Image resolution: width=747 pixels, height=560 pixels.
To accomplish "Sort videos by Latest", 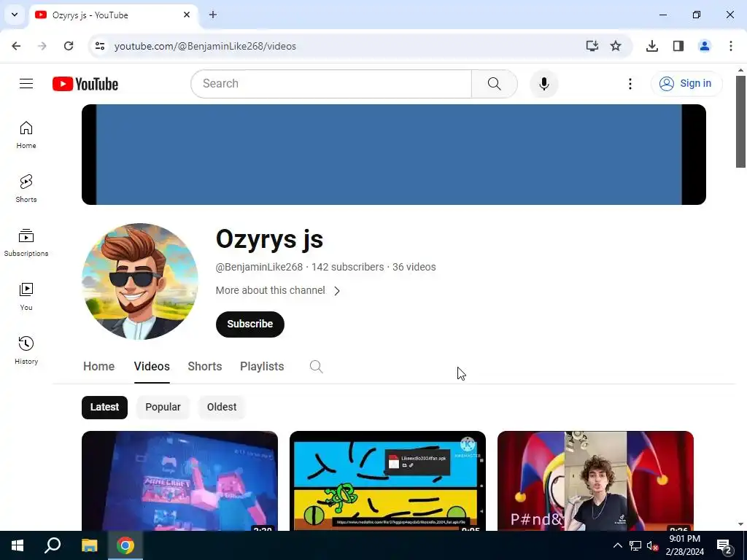I will [104, 407].
